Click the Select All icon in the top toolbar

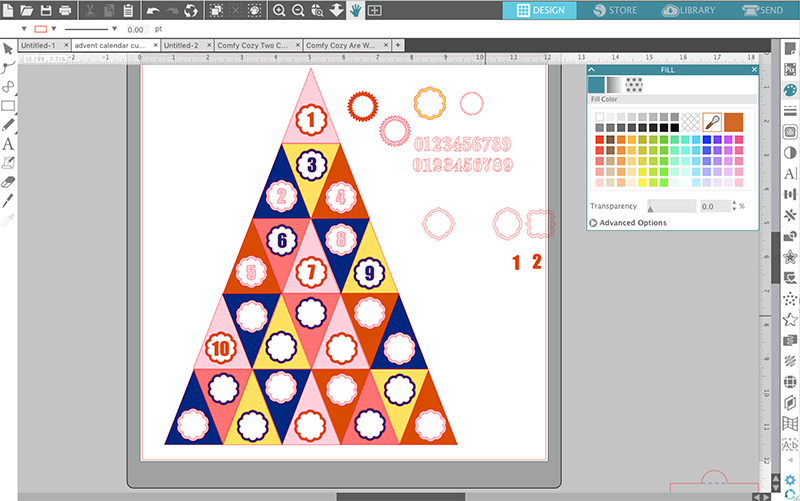(216, 10)
